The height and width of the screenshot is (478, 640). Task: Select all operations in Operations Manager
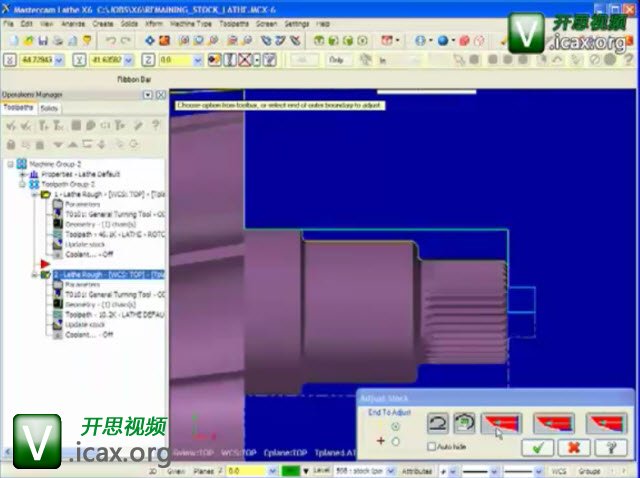11,125
